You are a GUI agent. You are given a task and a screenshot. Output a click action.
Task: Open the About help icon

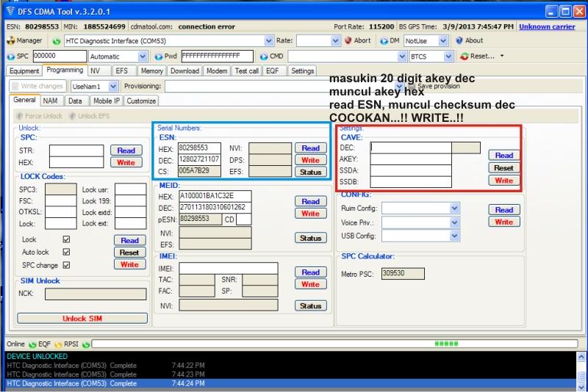pos(459,40)
